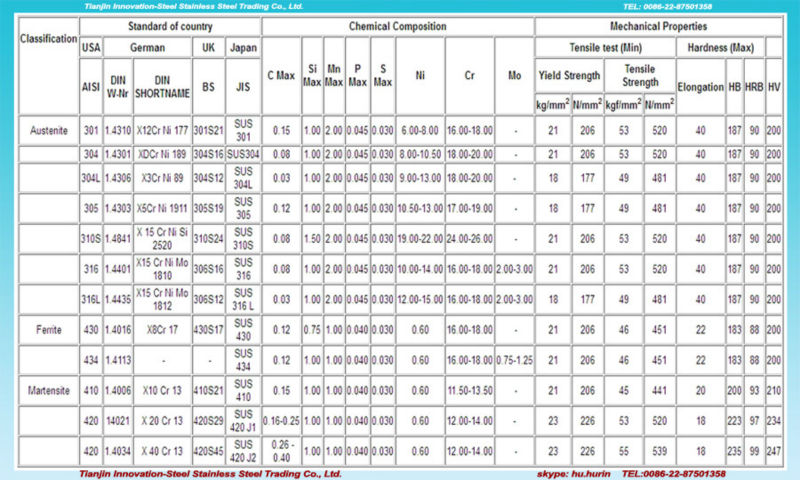Select the Ni value '8.00-10.50'

point(420,154)
